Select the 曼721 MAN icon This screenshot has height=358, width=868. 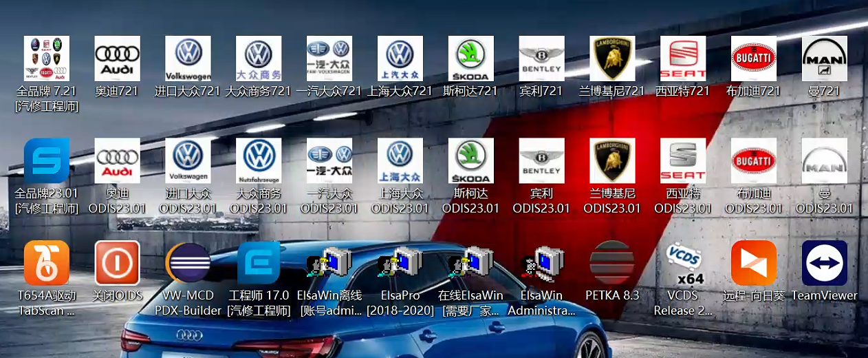(825, 59)
